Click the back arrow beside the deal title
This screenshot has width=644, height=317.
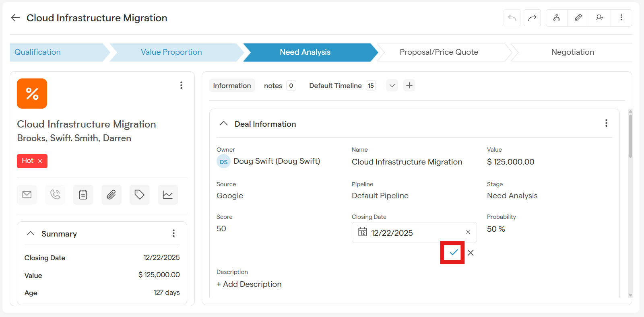(16, 18)
